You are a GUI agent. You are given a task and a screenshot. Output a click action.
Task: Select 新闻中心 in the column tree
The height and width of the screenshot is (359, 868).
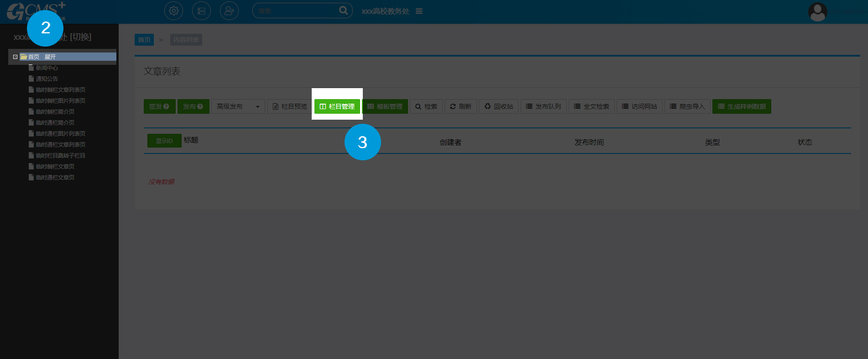(x=47, y=68)
